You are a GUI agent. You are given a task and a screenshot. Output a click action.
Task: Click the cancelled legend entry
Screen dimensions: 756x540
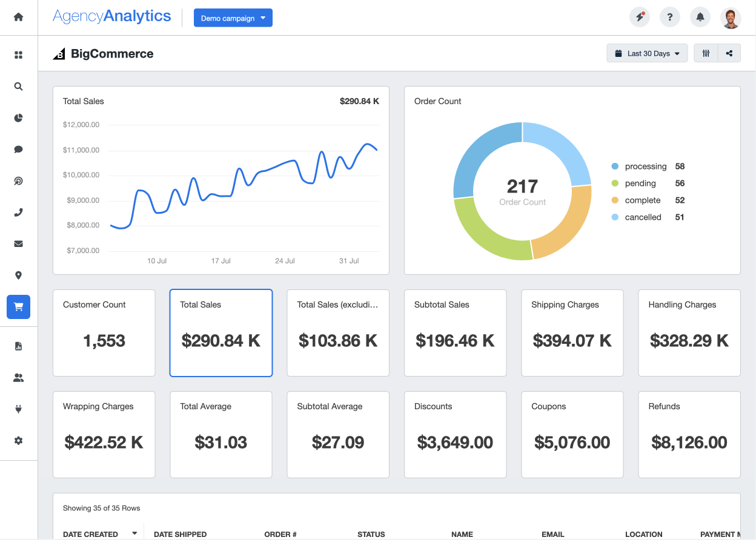(x=648, y=217)
